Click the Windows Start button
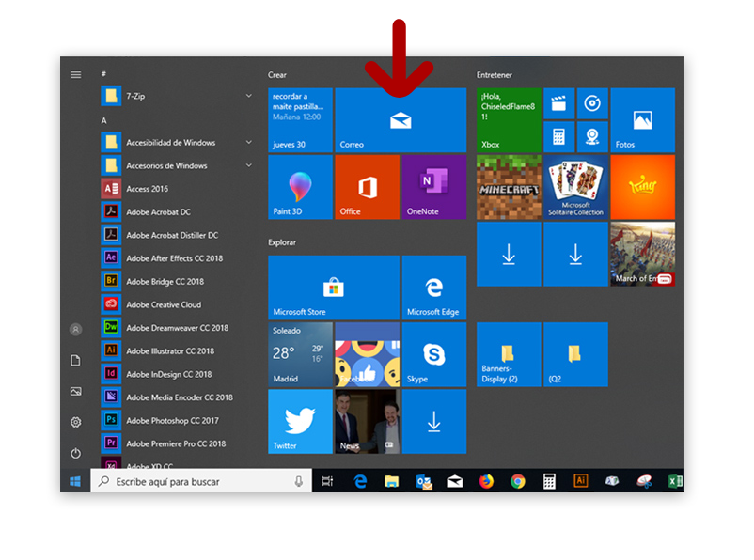Image resolution: width=754 pixels, height=560 pixels. (x=75, y=481)
